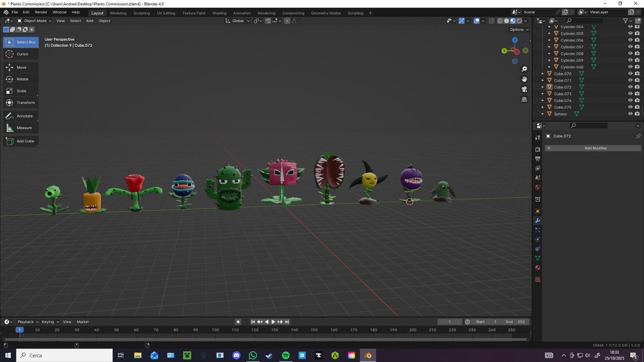Hide Cylinder.054 with its eye icon
The height and width of the screenshot is (362, 644).
coord(630,27)
